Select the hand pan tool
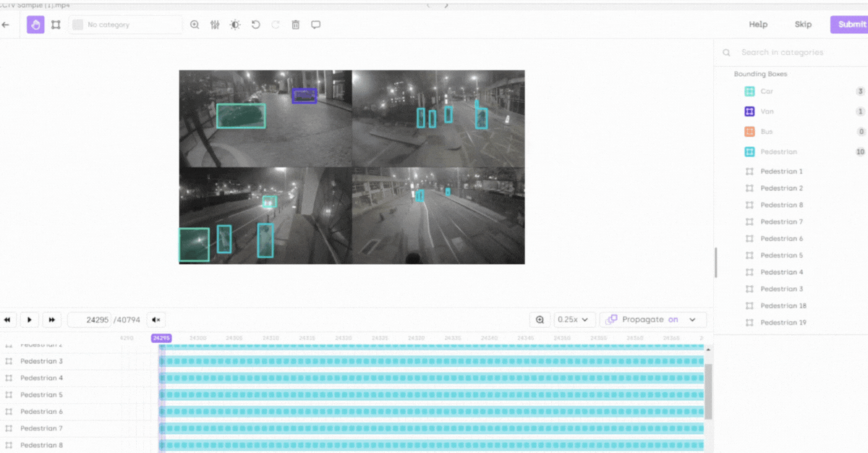 pos(35,25)
